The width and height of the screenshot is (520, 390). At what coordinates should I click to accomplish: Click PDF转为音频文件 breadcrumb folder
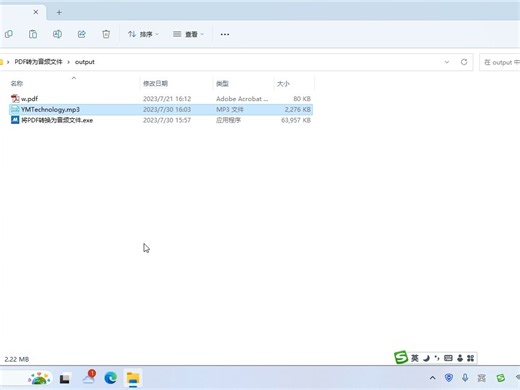[38, 62]
